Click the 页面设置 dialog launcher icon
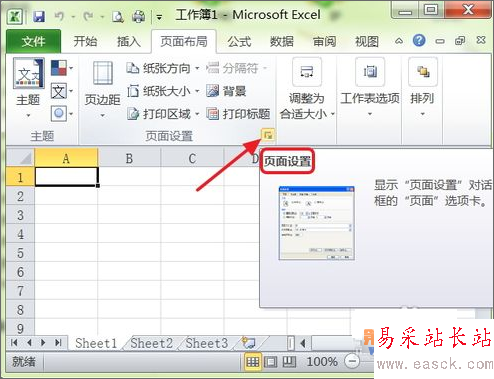This screenshot has height=379, width=494. coord(268,135)
